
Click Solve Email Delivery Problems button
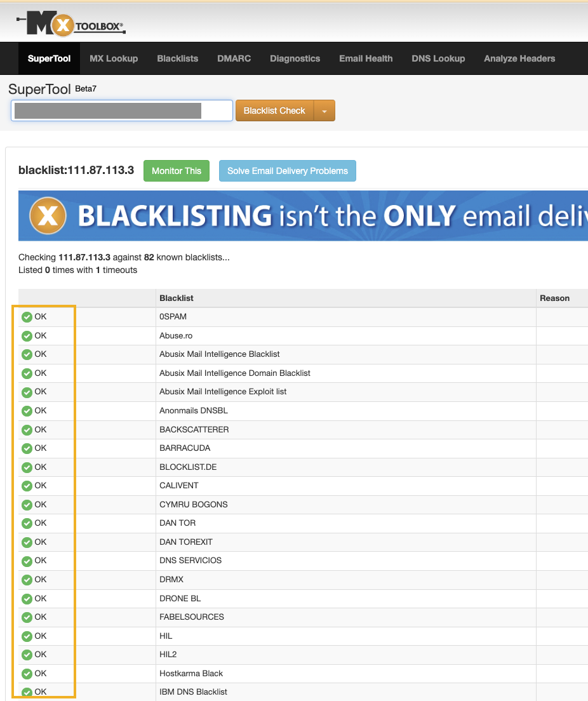click(288, 171)
